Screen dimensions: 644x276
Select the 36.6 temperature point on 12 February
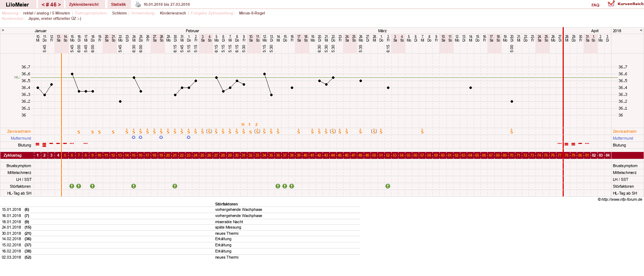point(265,74)
